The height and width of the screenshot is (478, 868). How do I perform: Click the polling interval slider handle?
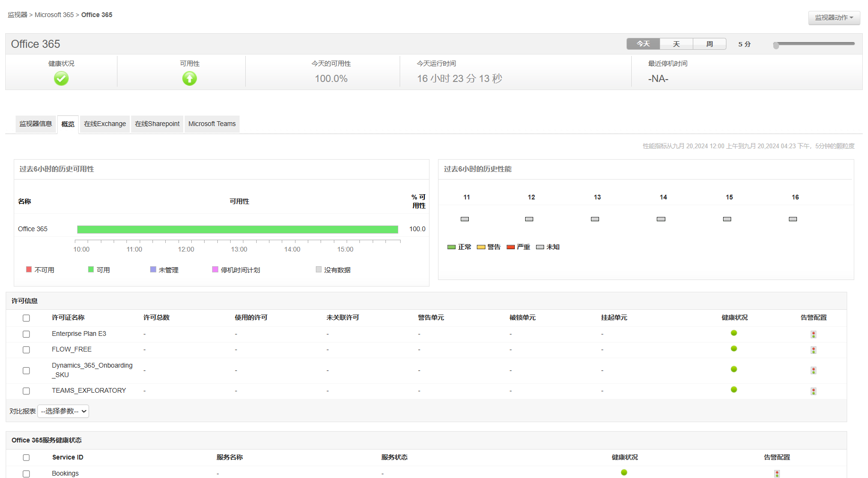point(776,45)
